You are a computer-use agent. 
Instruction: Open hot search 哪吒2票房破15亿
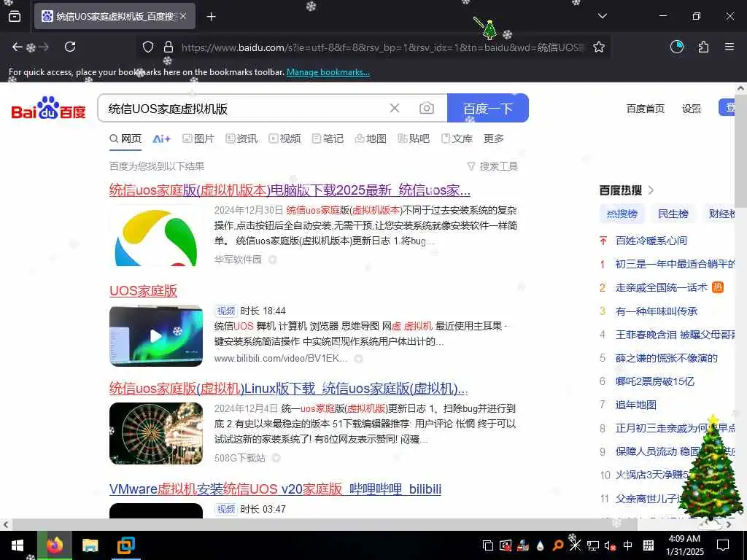tap(654, 381)
